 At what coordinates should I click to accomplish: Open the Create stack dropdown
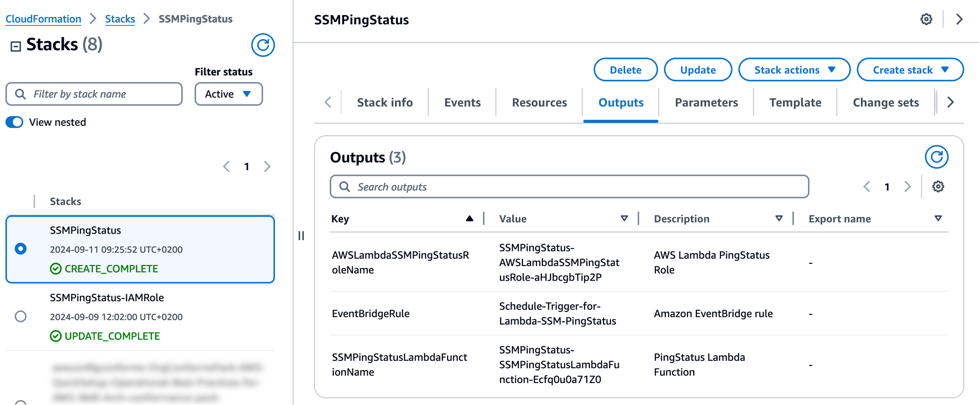[910, 70]
